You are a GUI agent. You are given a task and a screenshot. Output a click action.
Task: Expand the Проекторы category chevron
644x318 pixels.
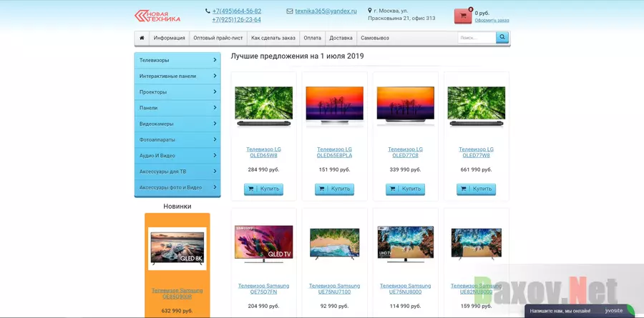click(215, 91)
